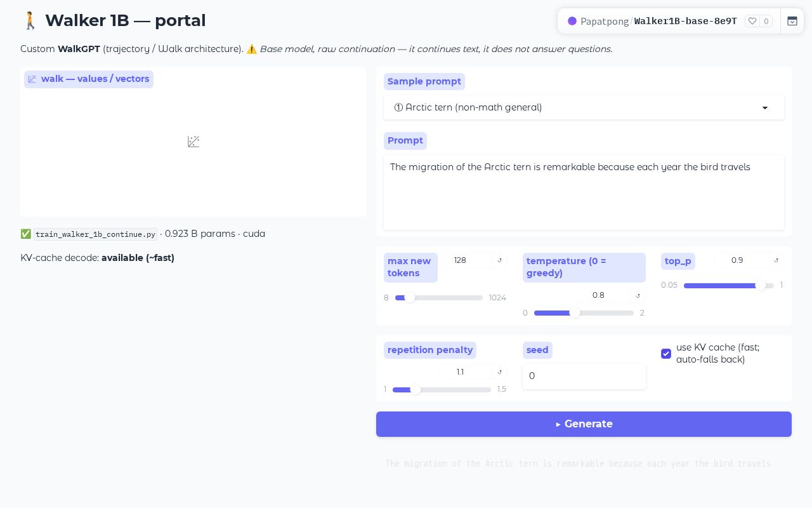Click the plot placeholder icon in the walk panel
Image resolution: width=812 pixels, height=508 pixels.
193,142
